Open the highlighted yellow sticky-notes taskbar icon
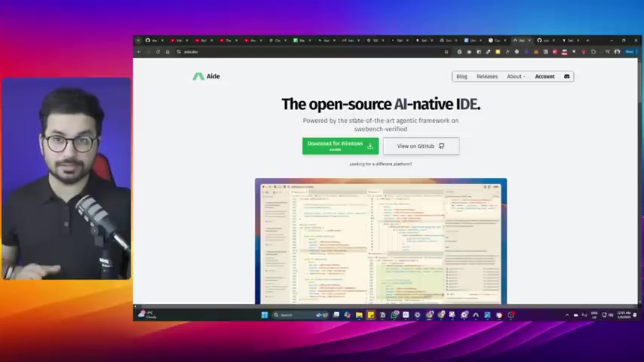This screenshot has height=362, width=644. click(x=370, y=314)
